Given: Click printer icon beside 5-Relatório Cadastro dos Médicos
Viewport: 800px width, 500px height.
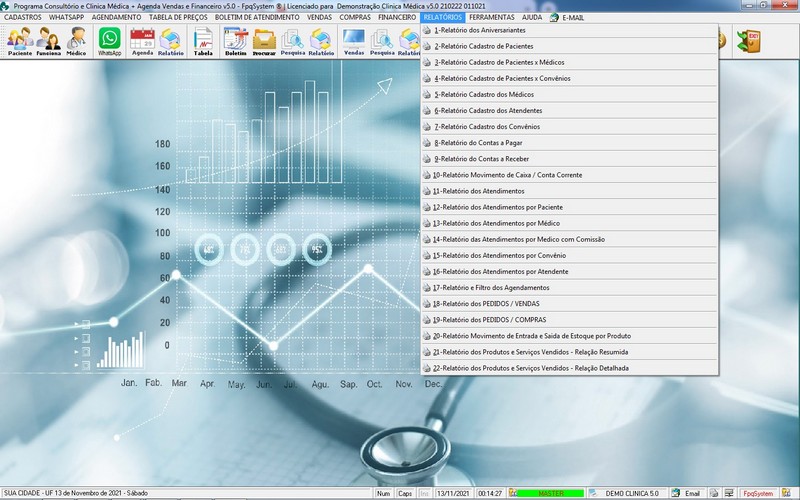Looking at the screenshot, I should [427, 94].
